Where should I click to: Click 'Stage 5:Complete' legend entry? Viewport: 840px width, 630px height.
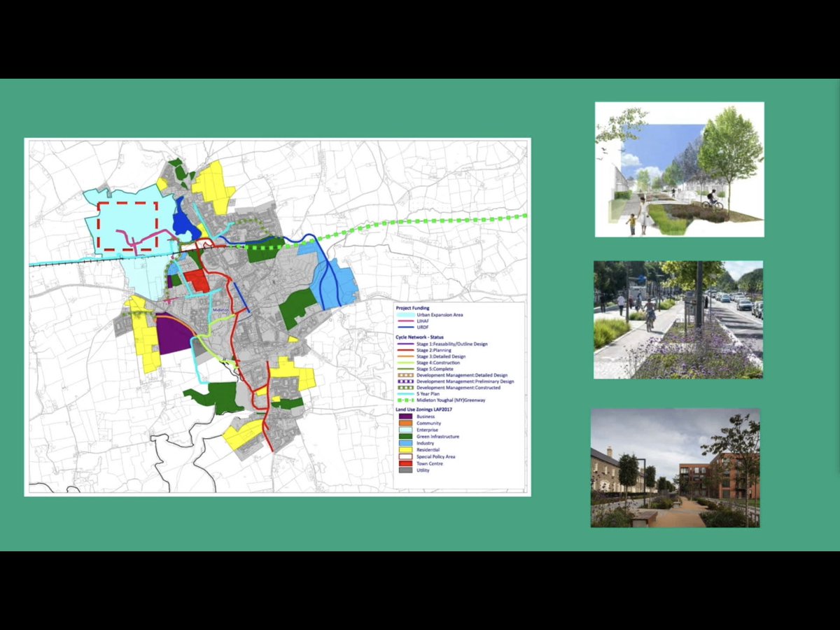pos(435,369)
